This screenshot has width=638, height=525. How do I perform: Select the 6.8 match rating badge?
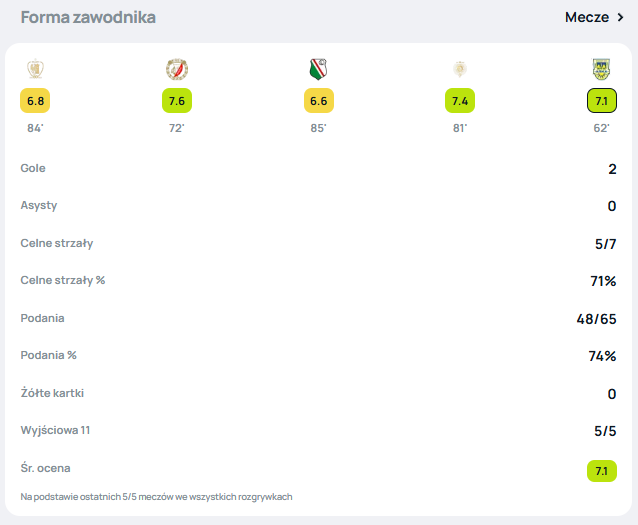(35, 101)
